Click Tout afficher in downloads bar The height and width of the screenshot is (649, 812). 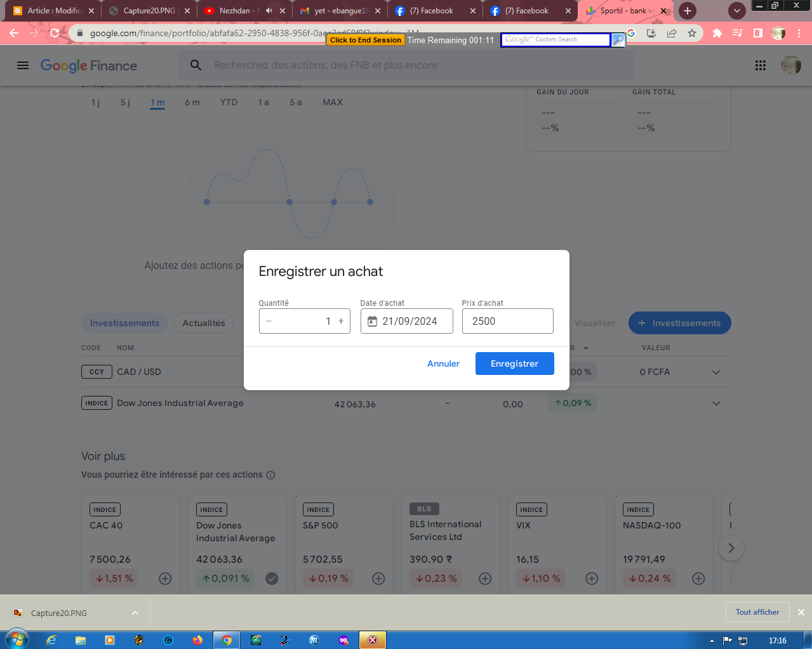[x=757, y=612]
